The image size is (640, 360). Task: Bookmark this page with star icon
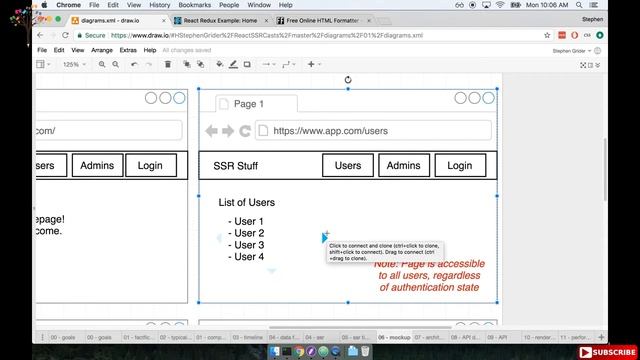point(547,36)
